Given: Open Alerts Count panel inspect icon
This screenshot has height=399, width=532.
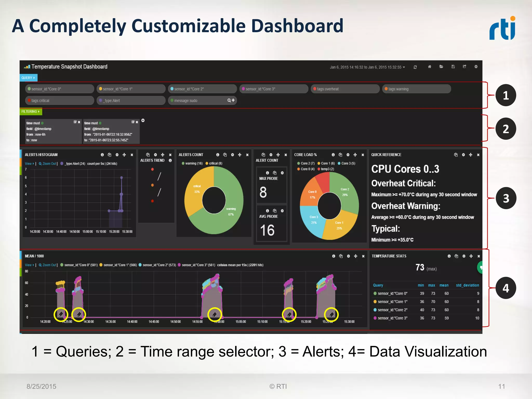Looking at the screenshot, I should click(x=225, y=155).
